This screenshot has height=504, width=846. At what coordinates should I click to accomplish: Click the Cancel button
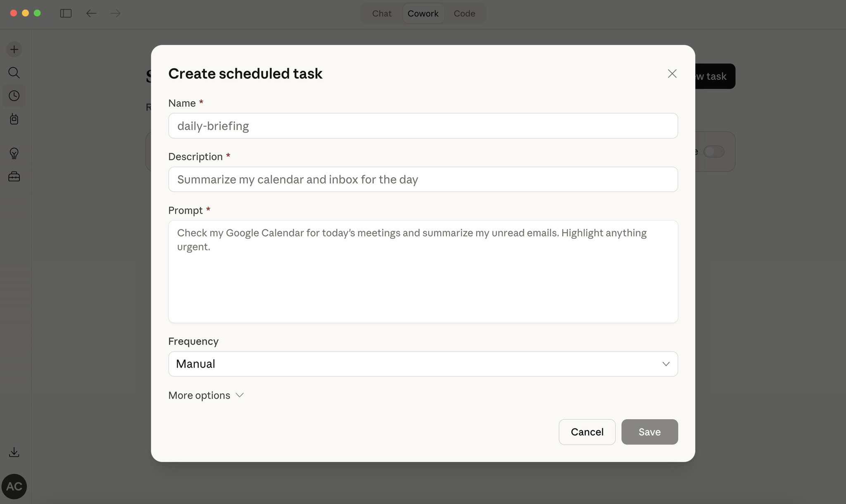587,432
